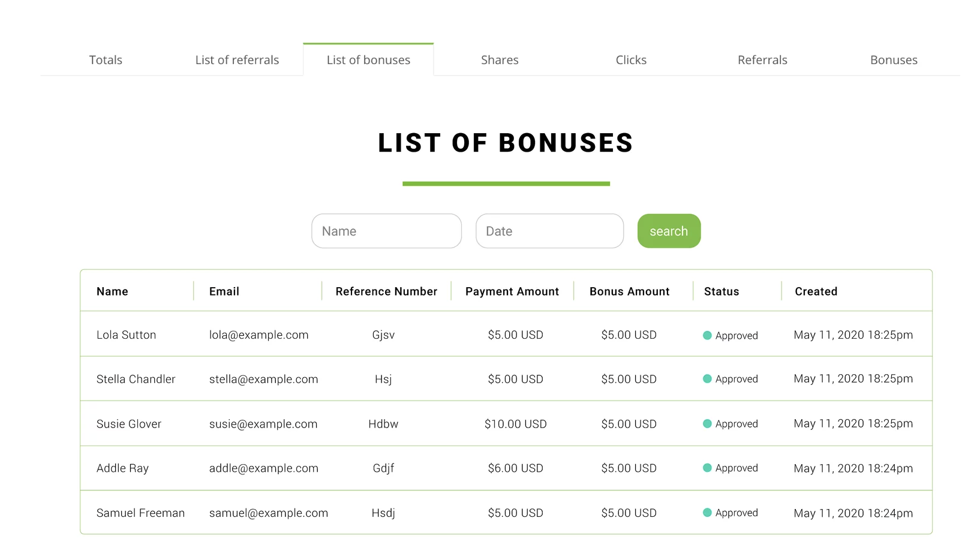Screen dimensions: 980x560
Task: Switch to the Referrals tab
Action: [762, 59]
